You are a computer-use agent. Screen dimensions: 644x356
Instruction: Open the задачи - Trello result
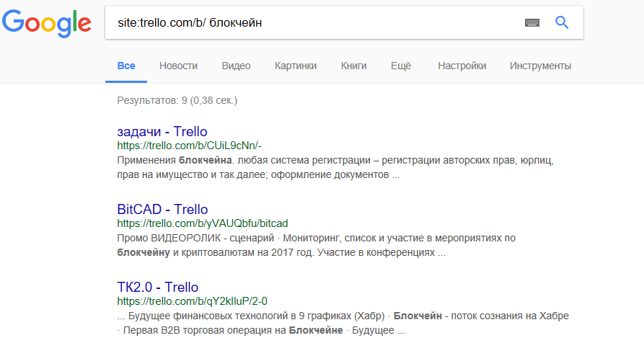tap(162, 132)
